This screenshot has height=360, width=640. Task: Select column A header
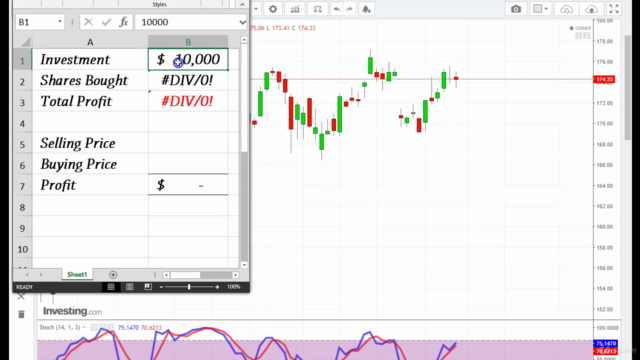point(90,42)
